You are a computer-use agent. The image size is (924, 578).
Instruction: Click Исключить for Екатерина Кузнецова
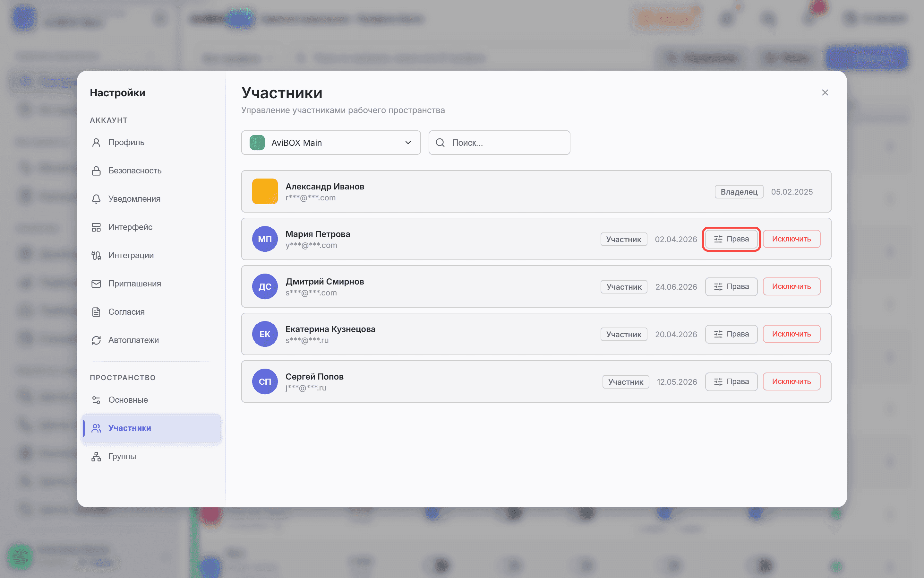click(791, 334)
